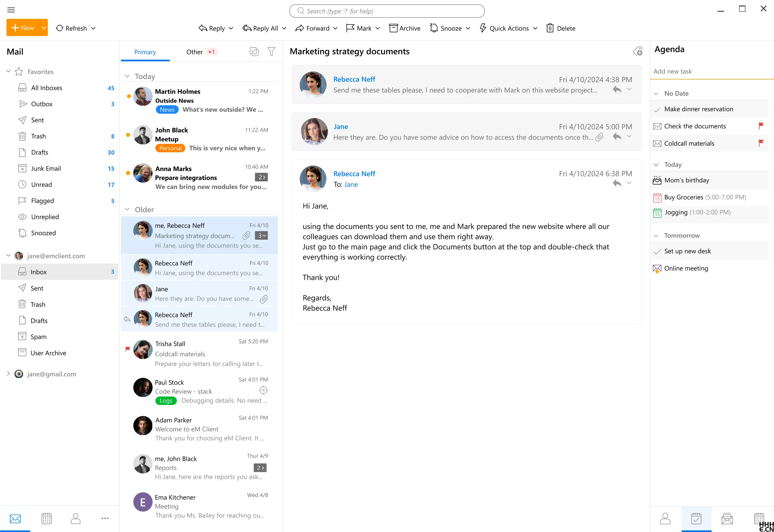Expand the jane@gmail.com account tree
Screen dimensions: 774x532
click(x=8, y=374)
